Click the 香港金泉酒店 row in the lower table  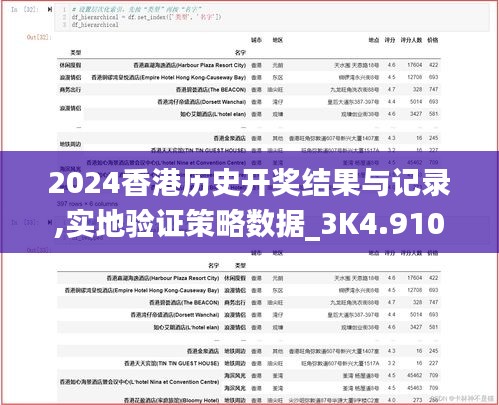tap(248, 351)
